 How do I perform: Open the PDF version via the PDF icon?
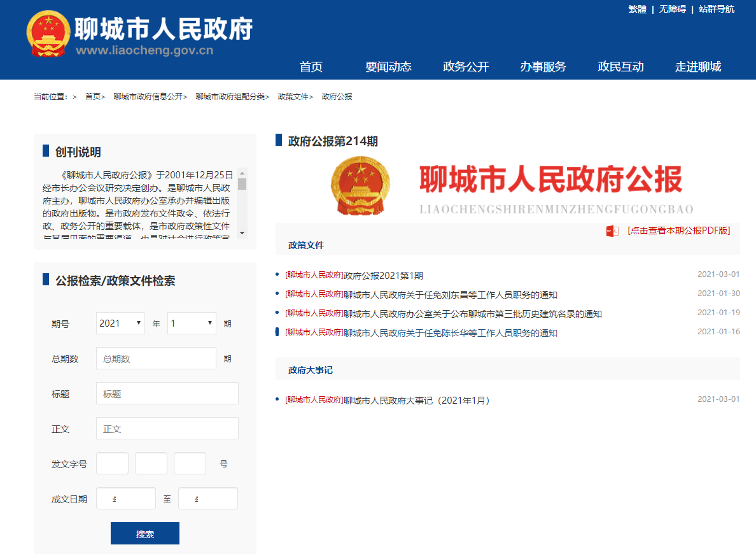tap(612, 231)
